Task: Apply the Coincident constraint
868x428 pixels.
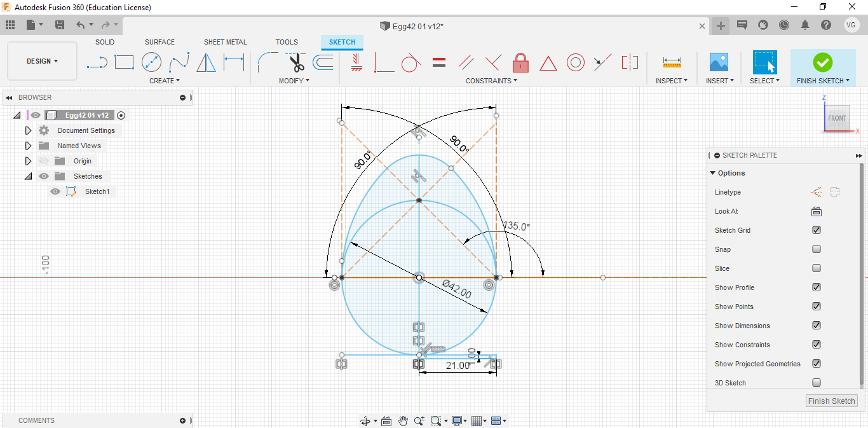Action: 384,62
